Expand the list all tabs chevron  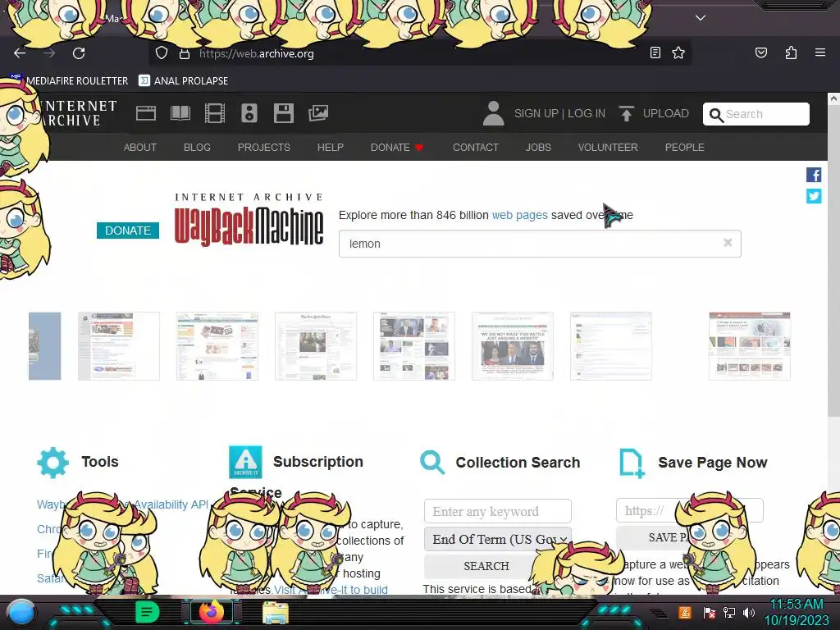click(x=701, y=18)
